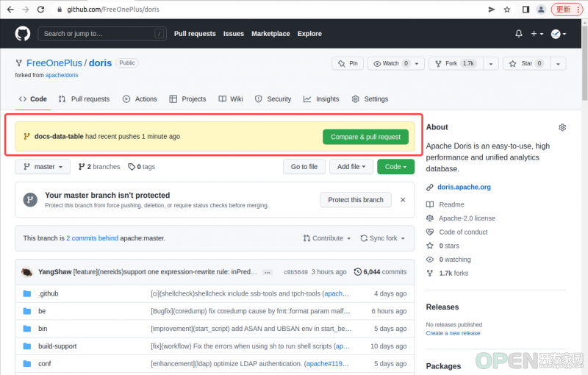Reload the page in browser
The image size is (588, 375).
tap(41, 10)
